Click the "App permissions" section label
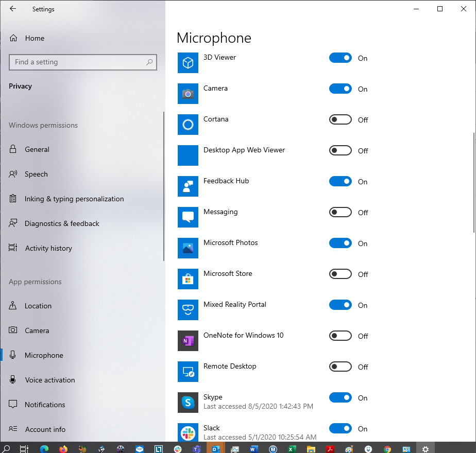 tap(35, 282)
